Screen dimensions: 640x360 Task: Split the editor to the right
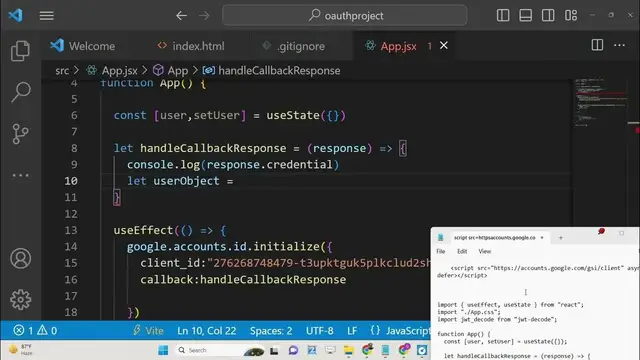tap(597, 45)
